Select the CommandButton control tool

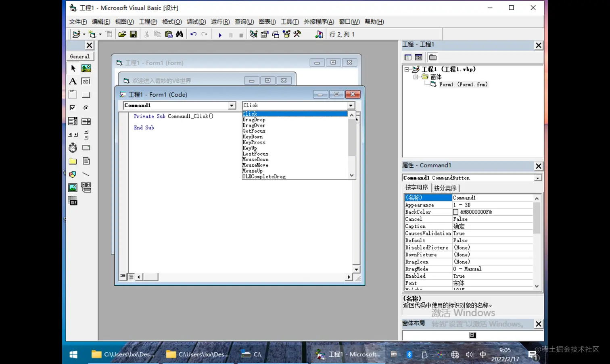(86, 95)
